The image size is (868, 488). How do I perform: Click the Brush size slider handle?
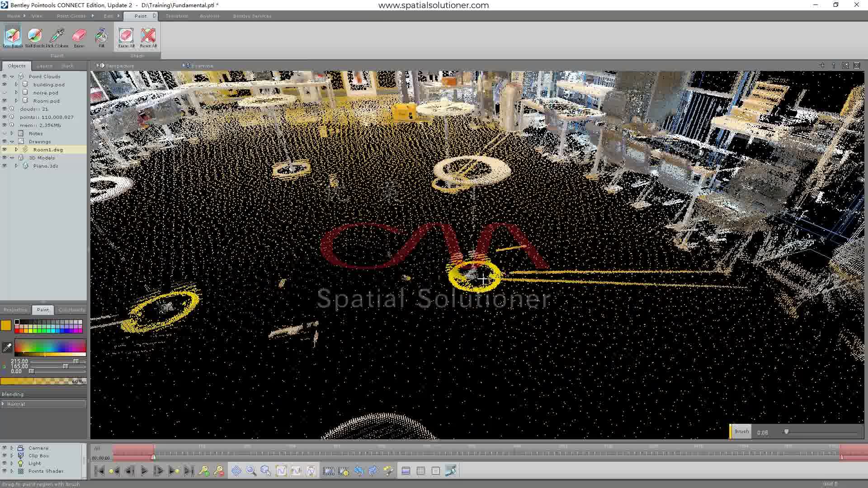787,432
